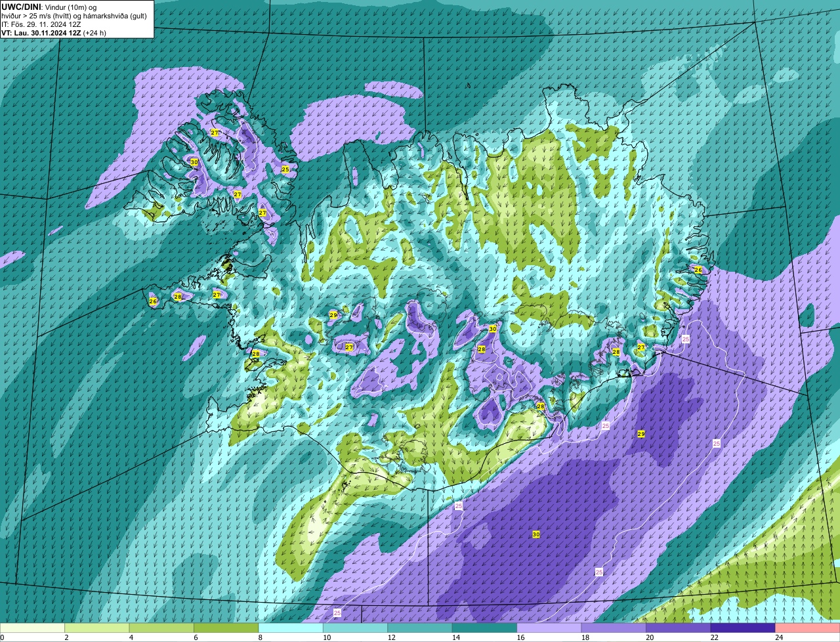
Task: Select the dark teal 14–16 m/s scale swatch
Action: coord(485,628)
